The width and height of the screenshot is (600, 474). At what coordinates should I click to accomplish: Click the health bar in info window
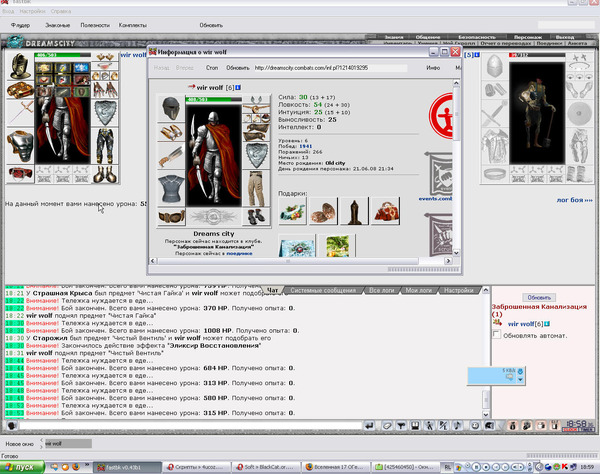214,99
